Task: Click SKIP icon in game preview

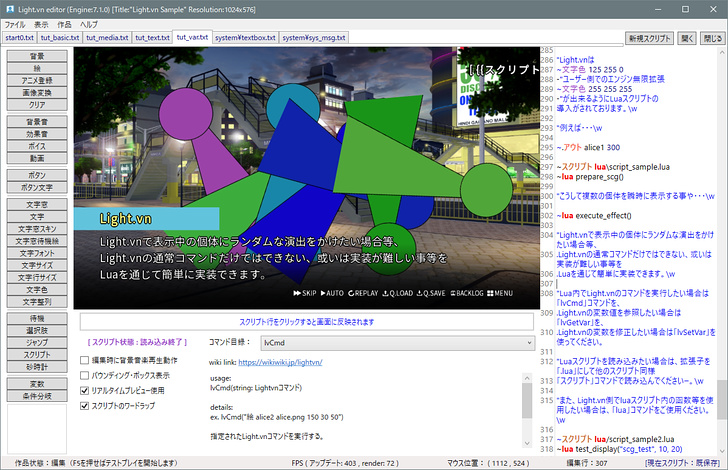Action: (305, 293)
